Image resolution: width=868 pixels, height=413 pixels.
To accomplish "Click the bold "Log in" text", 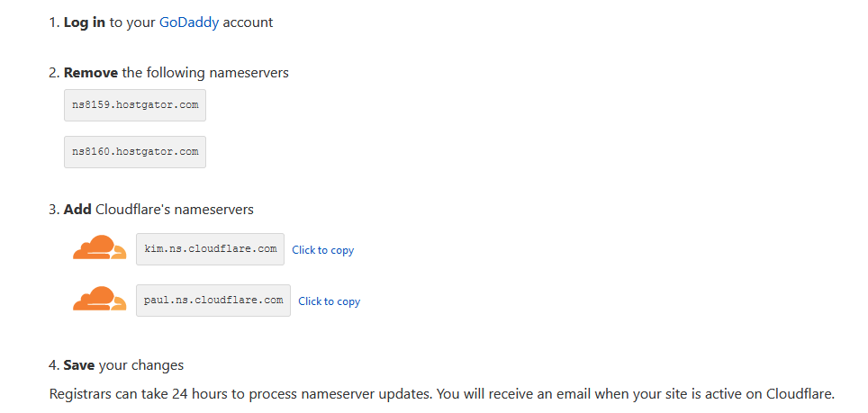I will [x=85, y=22].
